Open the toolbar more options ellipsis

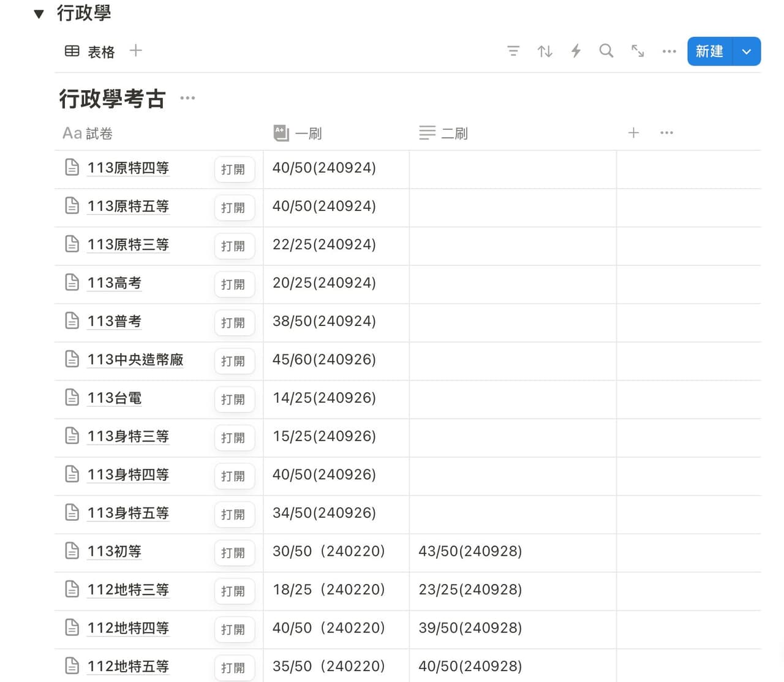click(669, 51)
